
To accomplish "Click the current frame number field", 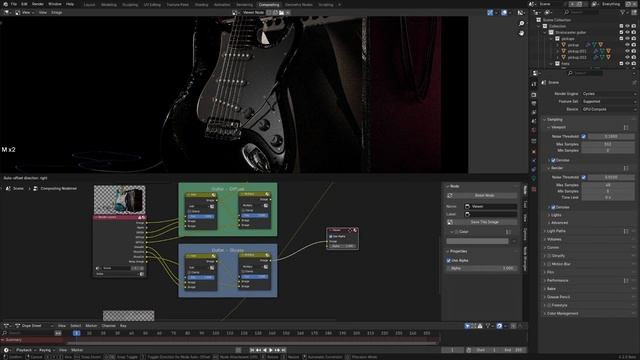I will pos(452,350).
